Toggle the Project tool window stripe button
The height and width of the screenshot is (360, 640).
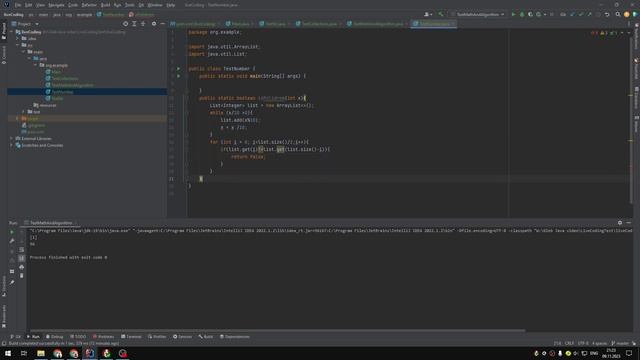coord(4,31)
